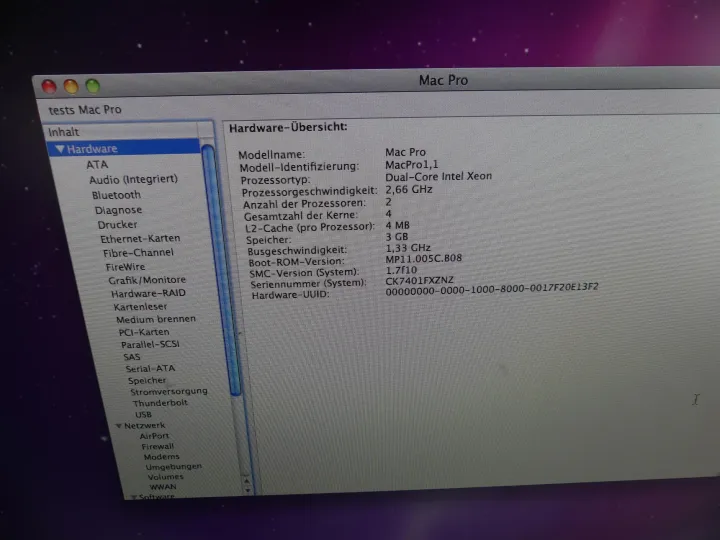Select PCI-Karten in the sidebar
The height and width of the screenshot is (540, 720).
144,332
